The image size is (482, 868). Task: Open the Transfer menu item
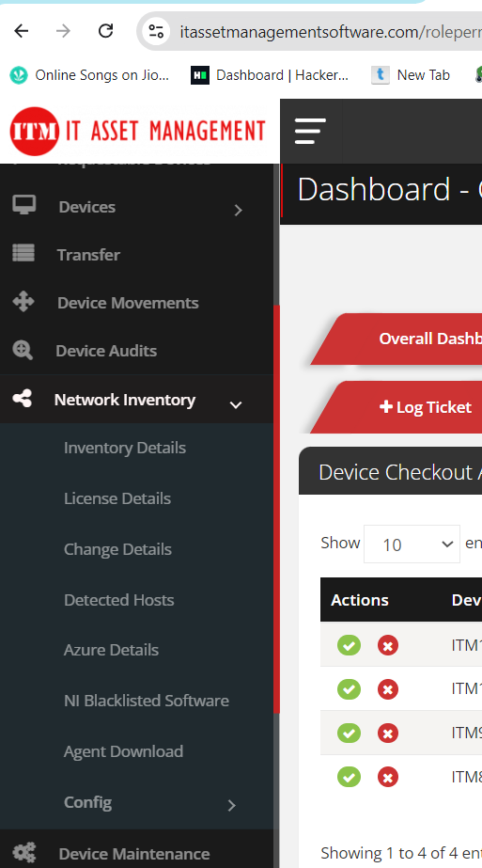(88, 255)
